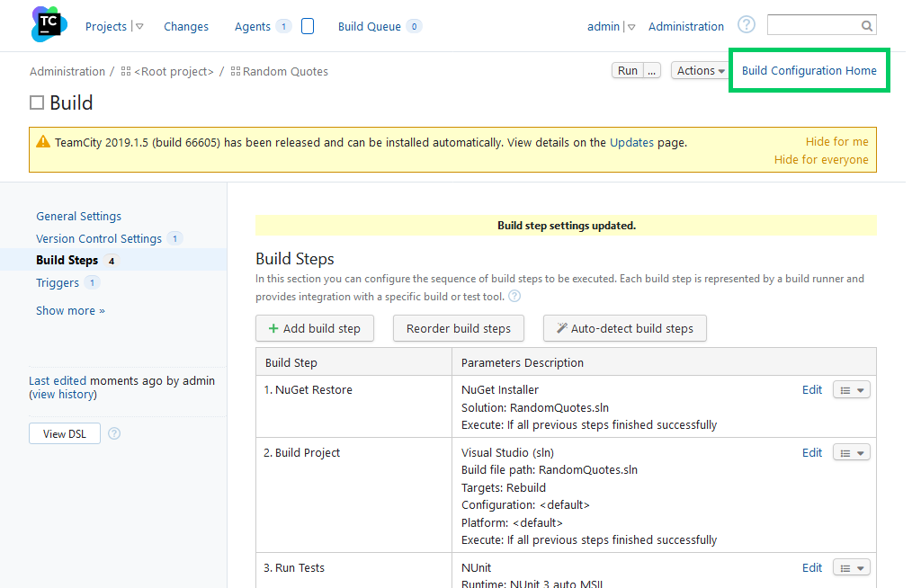This screenshot has height=588, width=921.
Task: Open help icon next to View DSL
Action: point(114,433)
